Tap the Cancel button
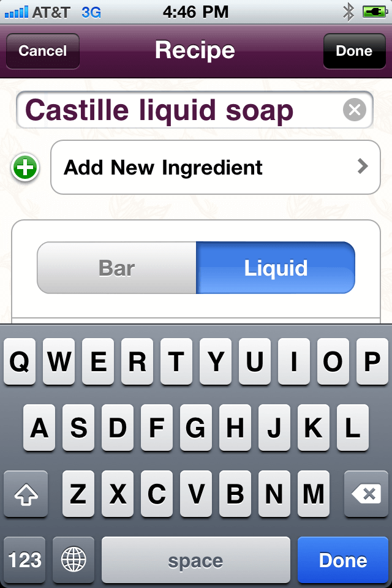 point(42,51)
